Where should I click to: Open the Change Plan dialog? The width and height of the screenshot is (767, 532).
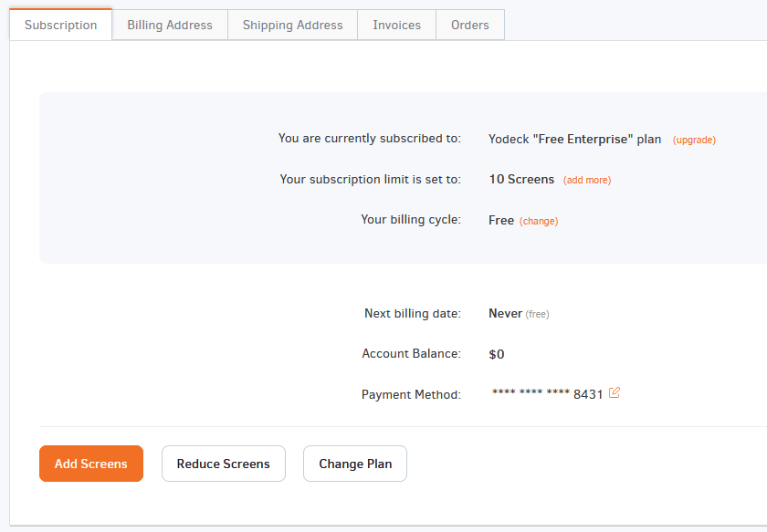click(354, 464)
